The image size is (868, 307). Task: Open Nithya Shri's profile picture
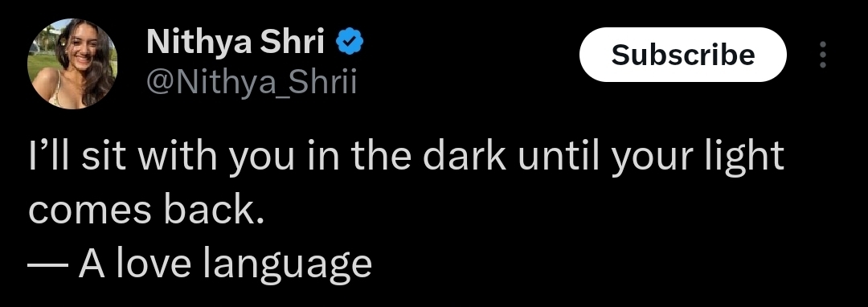72,63
